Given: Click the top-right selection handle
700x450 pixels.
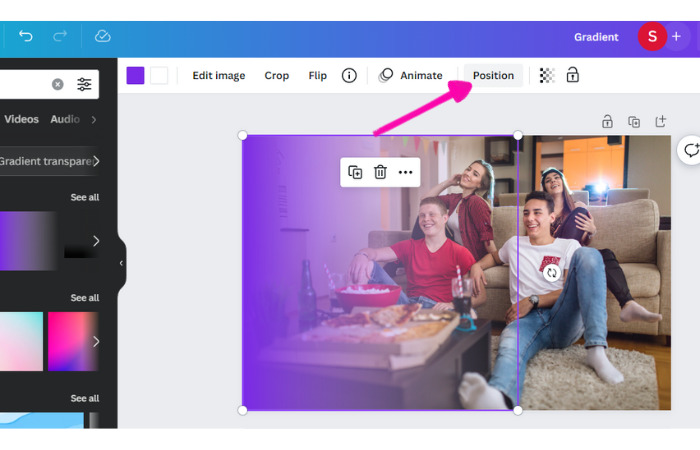Looking at the screenshot, I should (518, 135).
